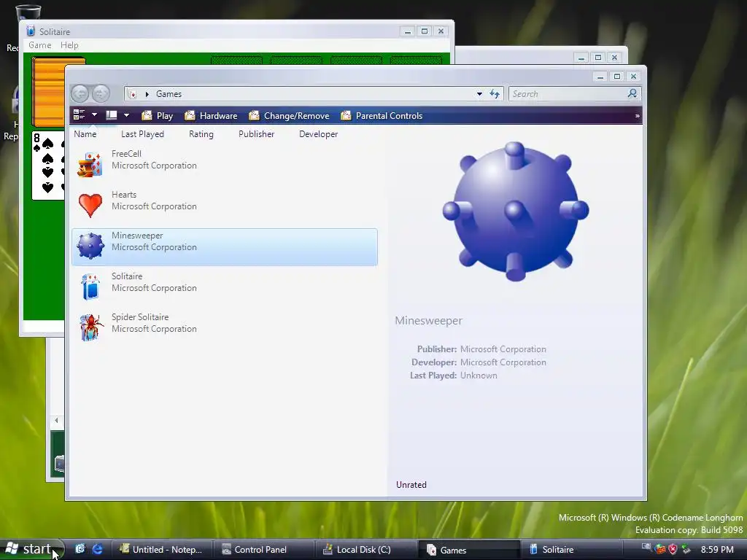Image resolution: width=747 pixels, height=560 pixels.
Task: Click the red security shield tray icon
Action: (x=673, y=550)
